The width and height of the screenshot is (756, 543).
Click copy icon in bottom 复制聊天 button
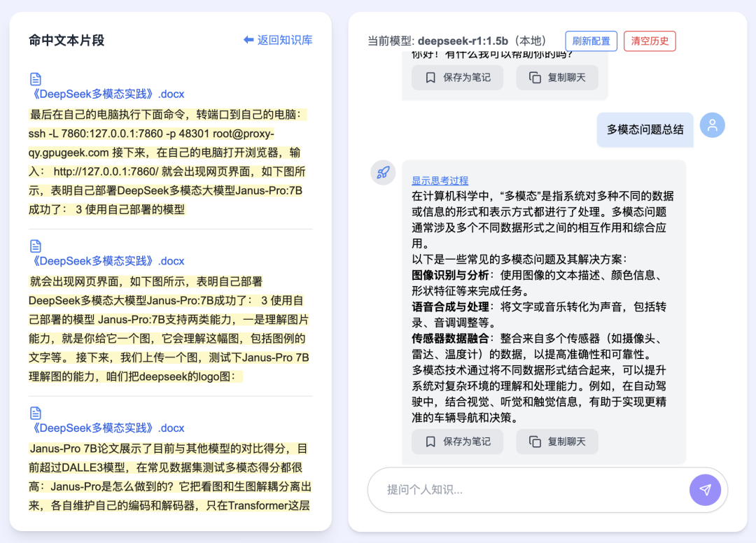535,442
